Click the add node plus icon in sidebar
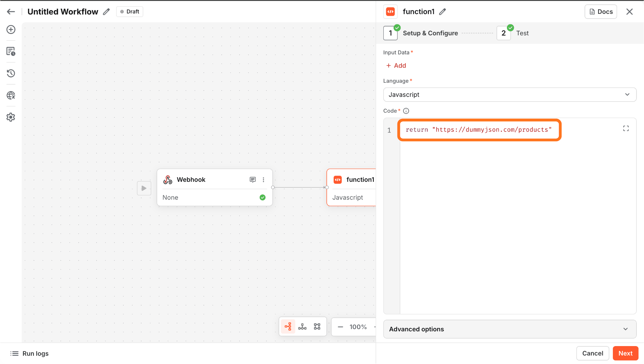This screenshot has width=644, height=364. (x=11, y=30)
